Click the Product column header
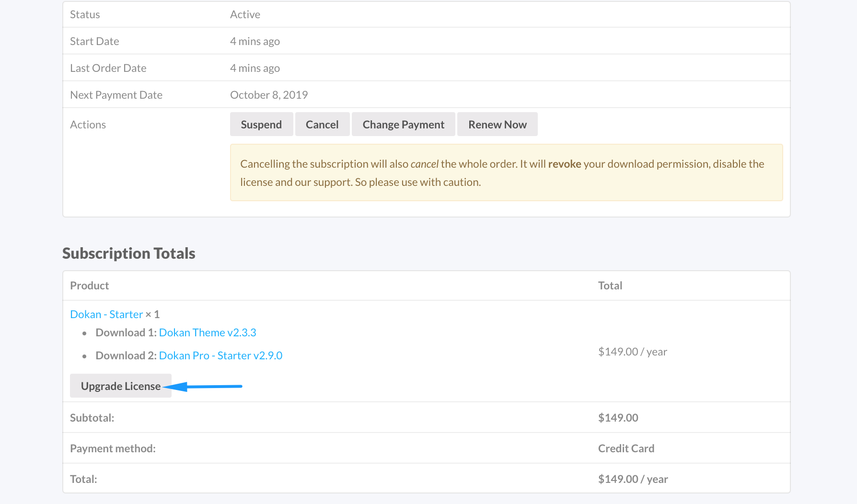 (90, 286)
